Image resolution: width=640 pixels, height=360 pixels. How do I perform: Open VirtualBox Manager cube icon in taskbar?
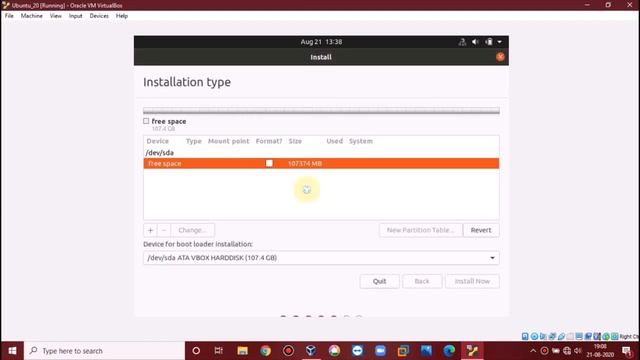[x=311, y=351]
